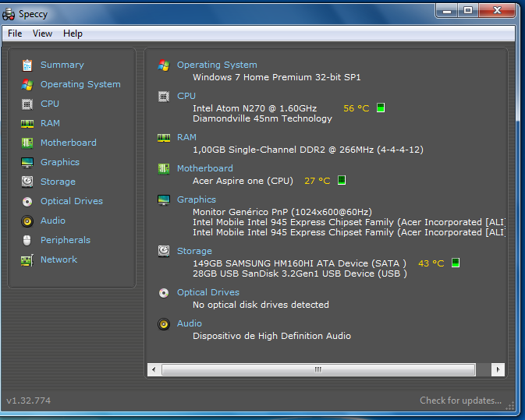This screenshot has height=420, width=525.
Task: Click the CPU chip icon in summary pane
Action: tap(164, 97)
